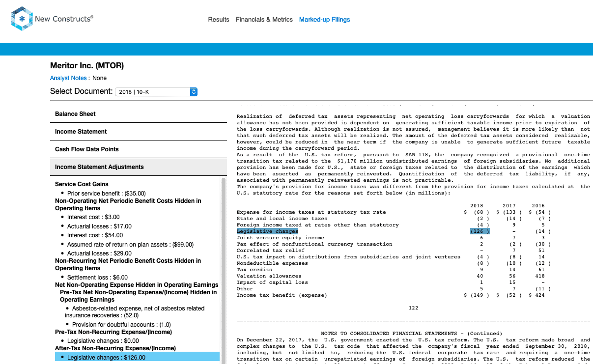Image resolution: width=593 pixels, height=364 pixels.
Task: Select the Marked-up Filings nav item
Action: pyautogui.click(x=325, y=20)
